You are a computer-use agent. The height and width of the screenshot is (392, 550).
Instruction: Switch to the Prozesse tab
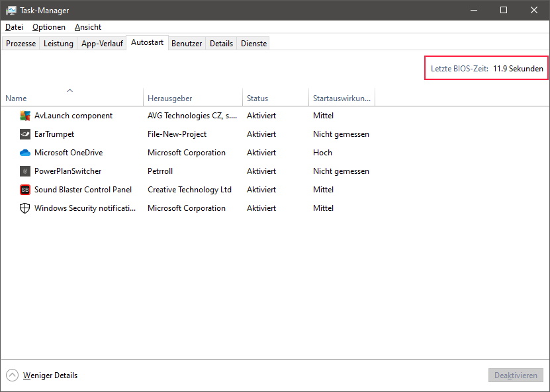(x=21, y=44)
